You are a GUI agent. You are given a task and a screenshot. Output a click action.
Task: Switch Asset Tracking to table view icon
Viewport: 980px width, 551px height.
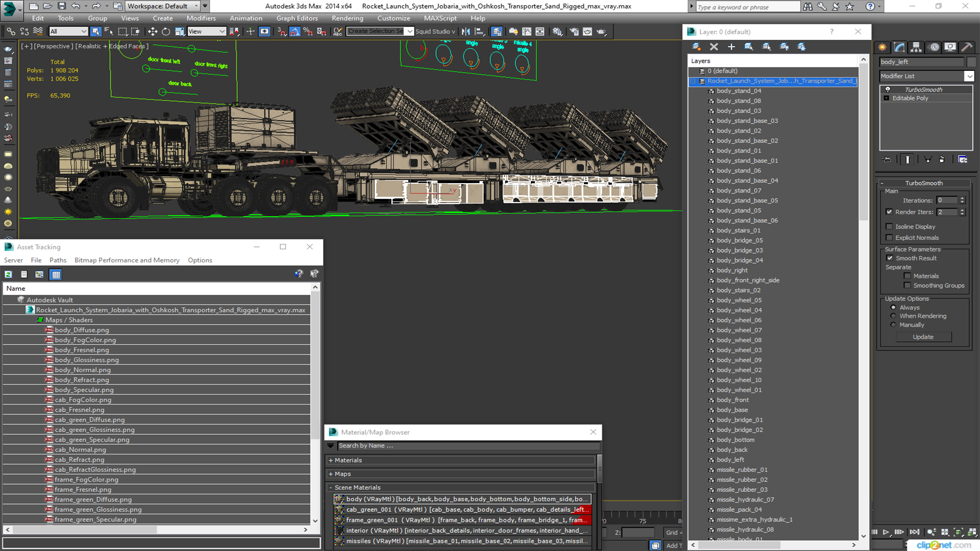(56, 274)
